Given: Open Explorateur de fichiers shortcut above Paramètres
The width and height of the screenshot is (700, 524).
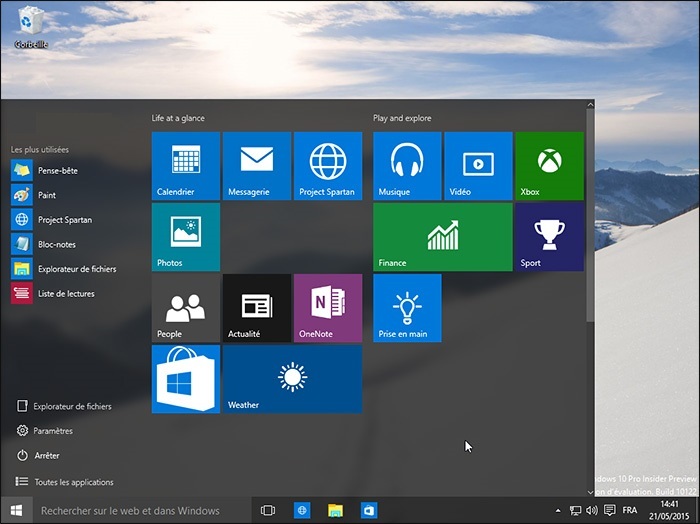Looking at the screenshot, I should [64, 406].
